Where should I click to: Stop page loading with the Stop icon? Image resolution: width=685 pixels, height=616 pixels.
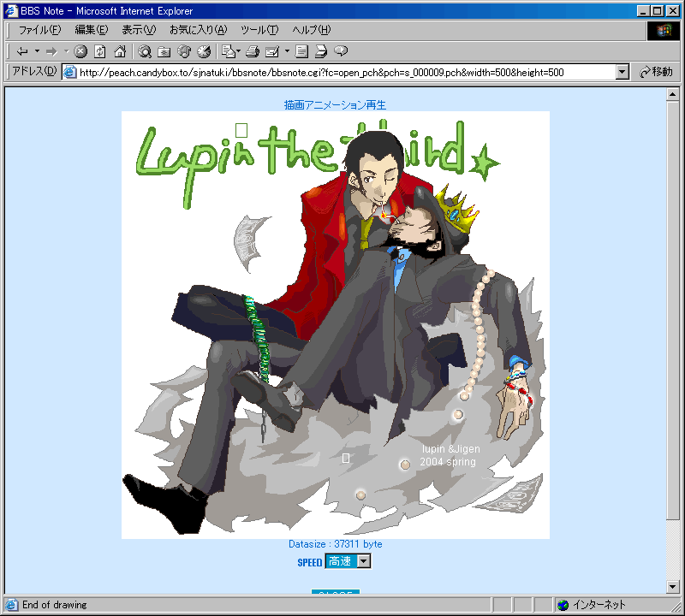click(80, 51)
